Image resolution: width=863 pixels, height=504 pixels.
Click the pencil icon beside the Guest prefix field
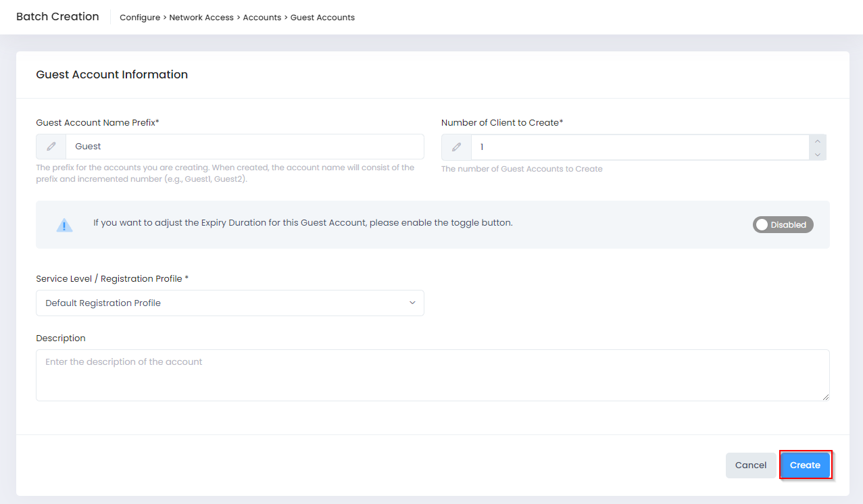(x=51, y=147)
